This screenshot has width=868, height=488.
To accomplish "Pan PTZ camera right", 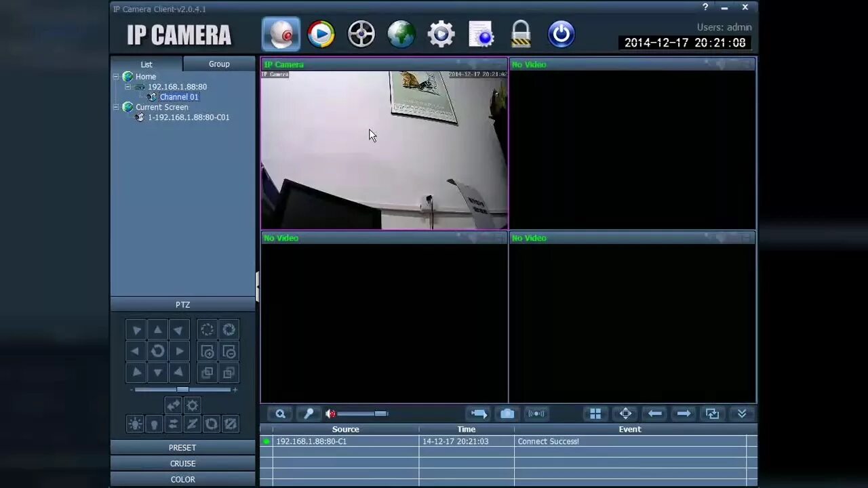I will coord(179,351).
